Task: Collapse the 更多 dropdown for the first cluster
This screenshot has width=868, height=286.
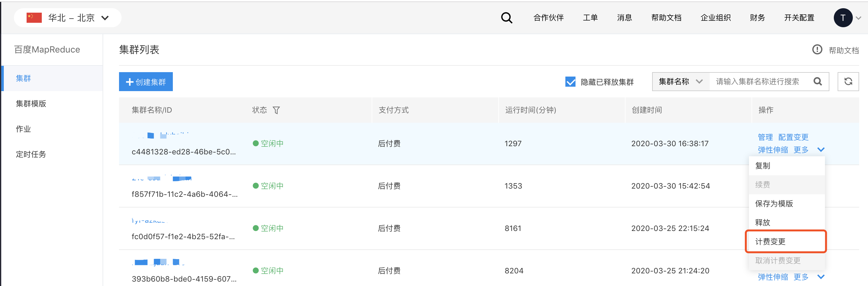Action: click(x=809, y=150)
